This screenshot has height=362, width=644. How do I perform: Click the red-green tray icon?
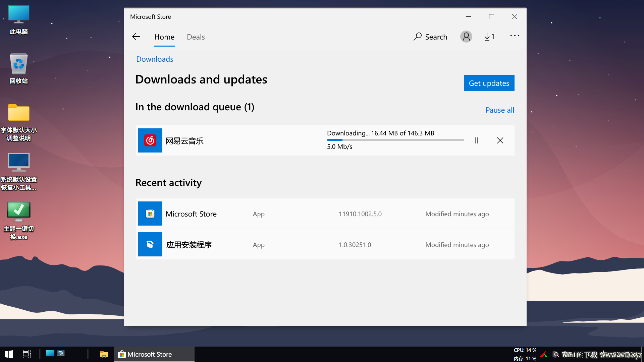[544, 355]
